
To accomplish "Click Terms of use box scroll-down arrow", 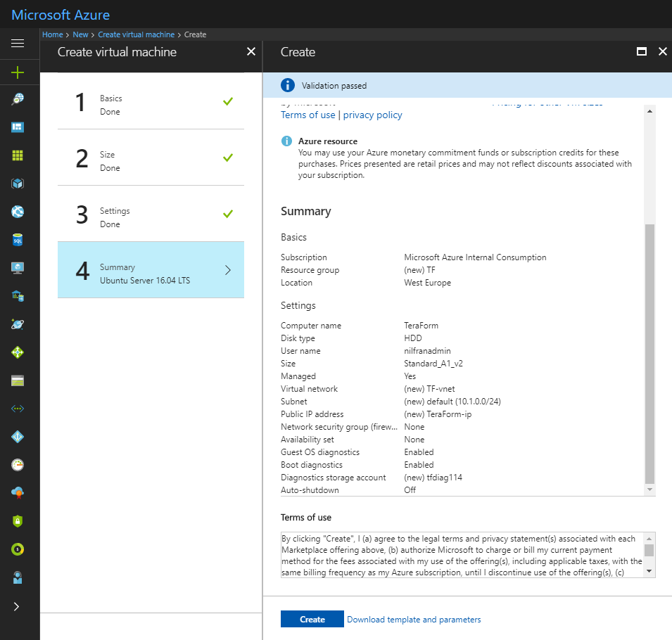I will [x=649, y=571].
